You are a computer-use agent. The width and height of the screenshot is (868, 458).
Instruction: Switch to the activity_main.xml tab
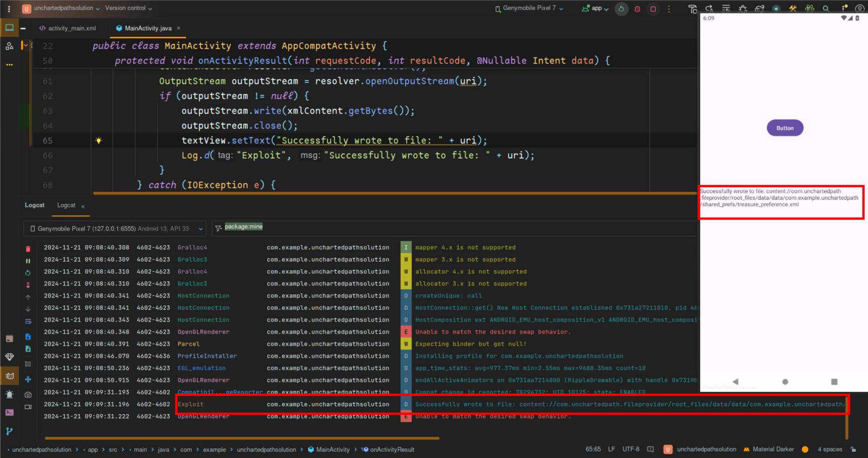[x=68, y=28]
